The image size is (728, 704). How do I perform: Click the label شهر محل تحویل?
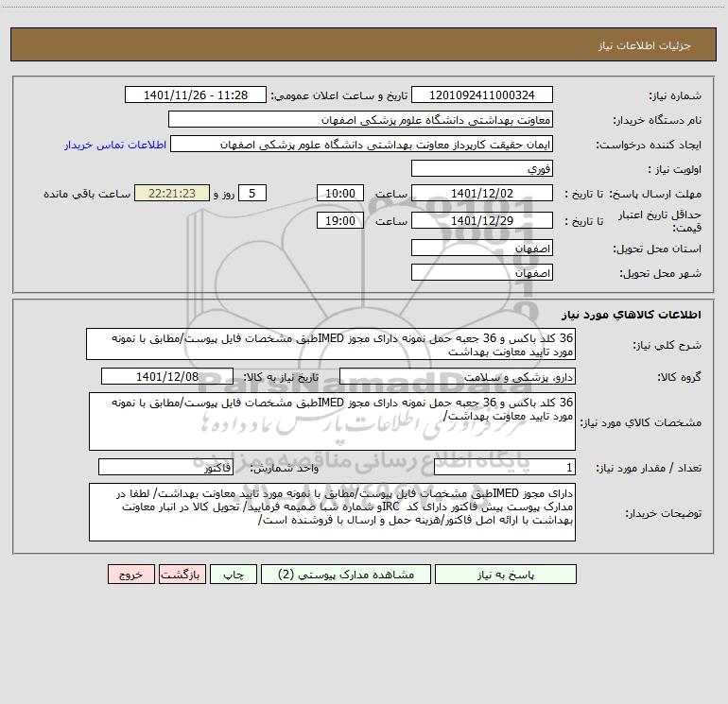[x=660, y=273]
